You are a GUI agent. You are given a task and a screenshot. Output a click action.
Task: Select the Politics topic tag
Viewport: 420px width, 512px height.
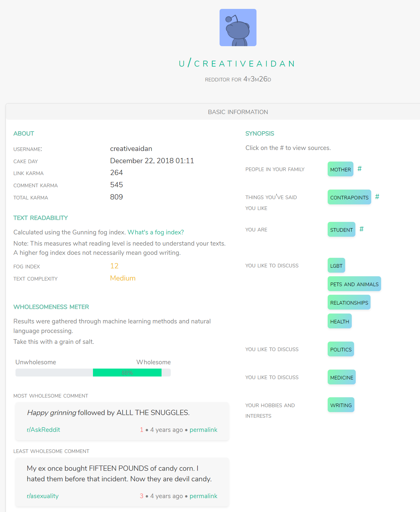[x=341, y=349]
